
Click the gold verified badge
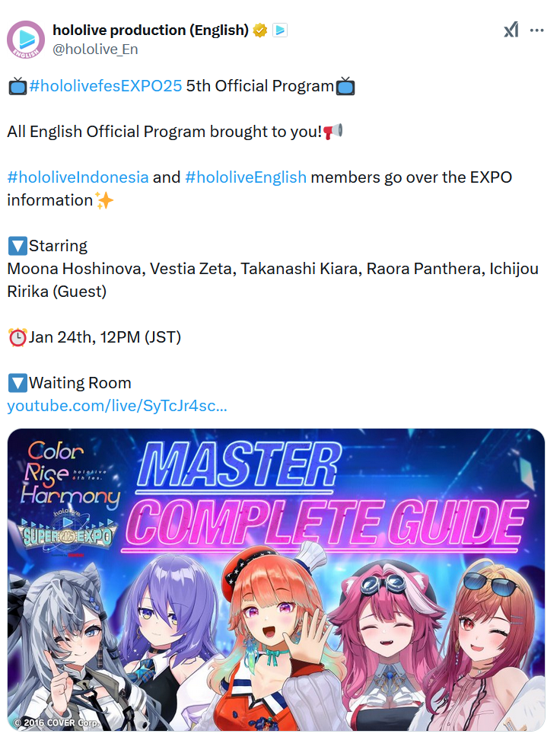click(259, 30)
